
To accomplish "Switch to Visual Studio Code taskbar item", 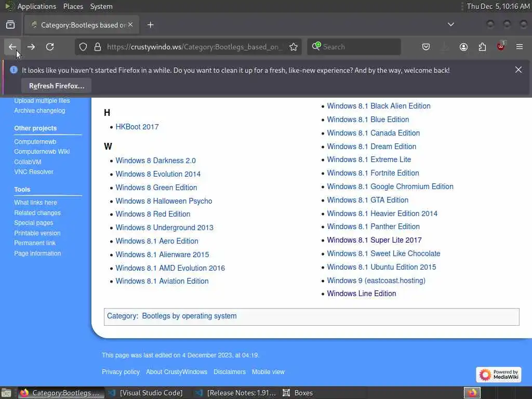I will point(146,393).
